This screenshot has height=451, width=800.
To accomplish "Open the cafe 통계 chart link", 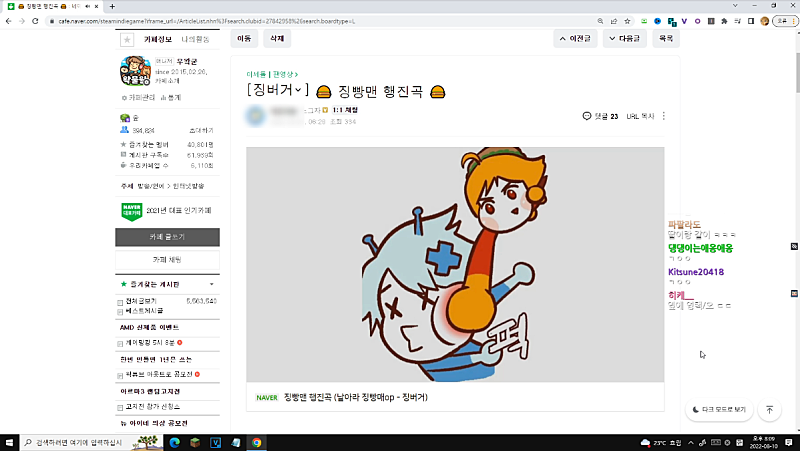I will [x=171, y=97].
